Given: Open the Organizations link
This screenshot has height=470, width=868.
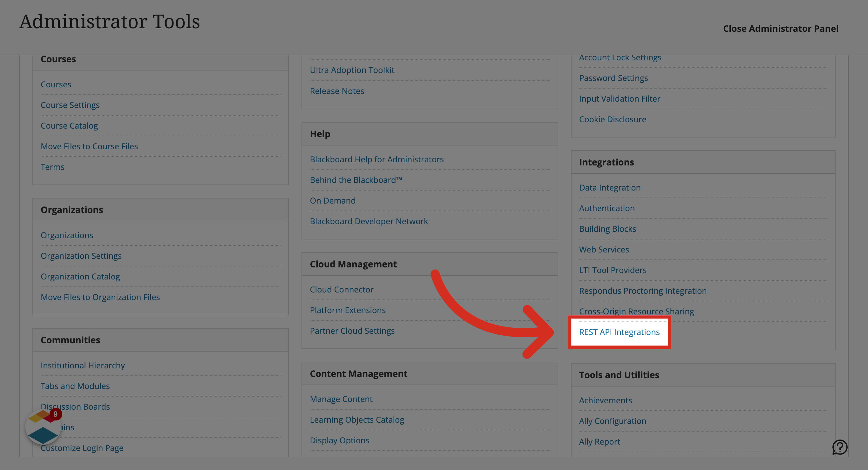Looking at the screenshot, I should pos(67,235).
